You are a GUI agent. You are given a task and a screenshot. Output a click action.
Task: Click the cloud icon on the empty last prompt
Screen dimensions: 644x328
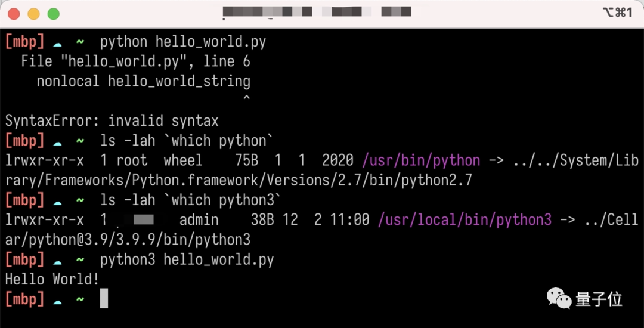pos(57,299)
